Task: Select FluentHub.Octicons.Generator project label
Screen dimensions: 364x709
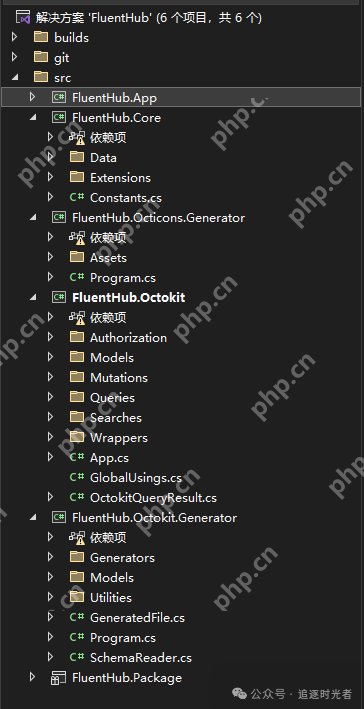Action: 159,217
